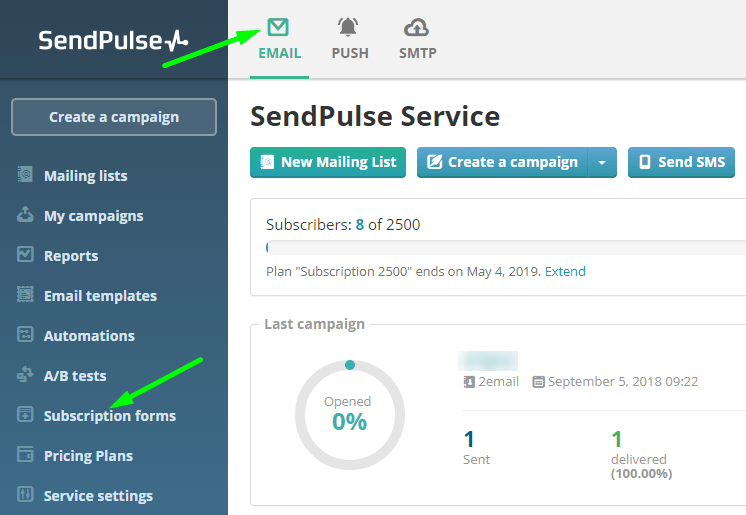Click the Automations sidebar icon
The height and width of the screenshot is (515, 746).
point(26,335)
